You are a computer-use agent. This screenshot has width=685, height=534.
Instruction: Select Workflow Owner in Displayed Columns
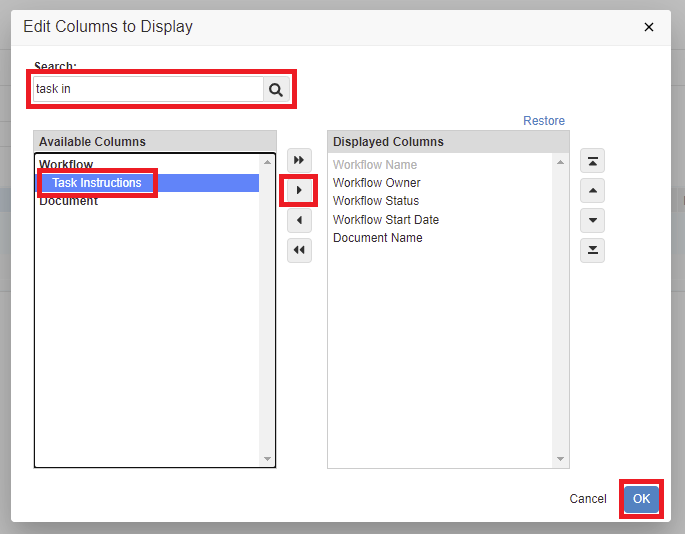[x=376, y=183]
